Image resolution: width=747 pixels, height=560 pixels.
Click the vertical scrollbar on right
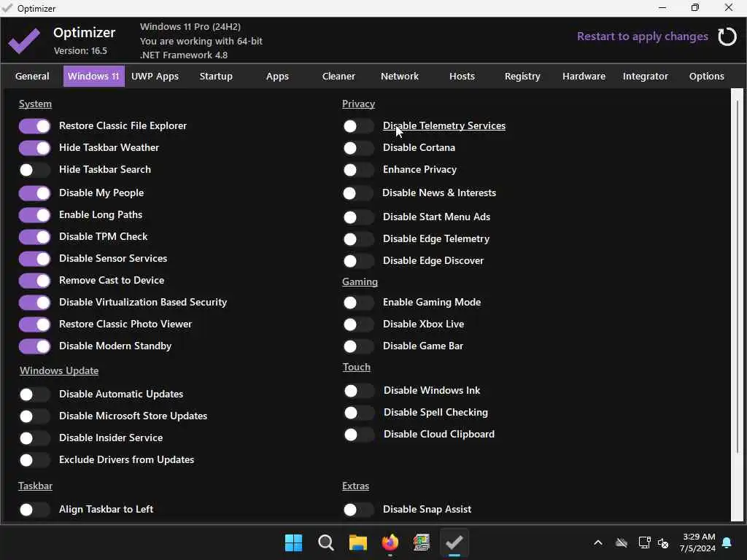pos(737,305)
